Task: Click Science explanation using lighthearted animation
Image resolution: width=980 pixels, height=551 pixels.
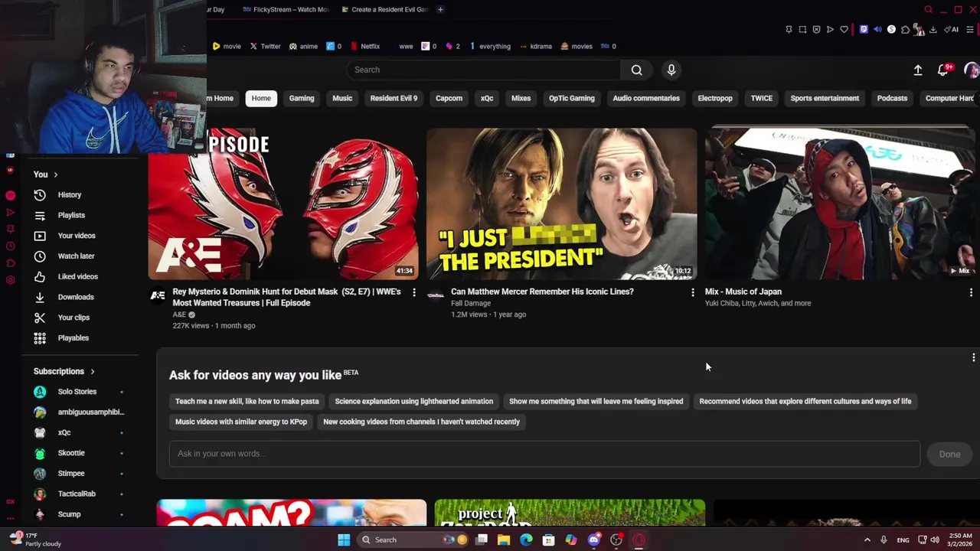Action: tap(413, 401)
